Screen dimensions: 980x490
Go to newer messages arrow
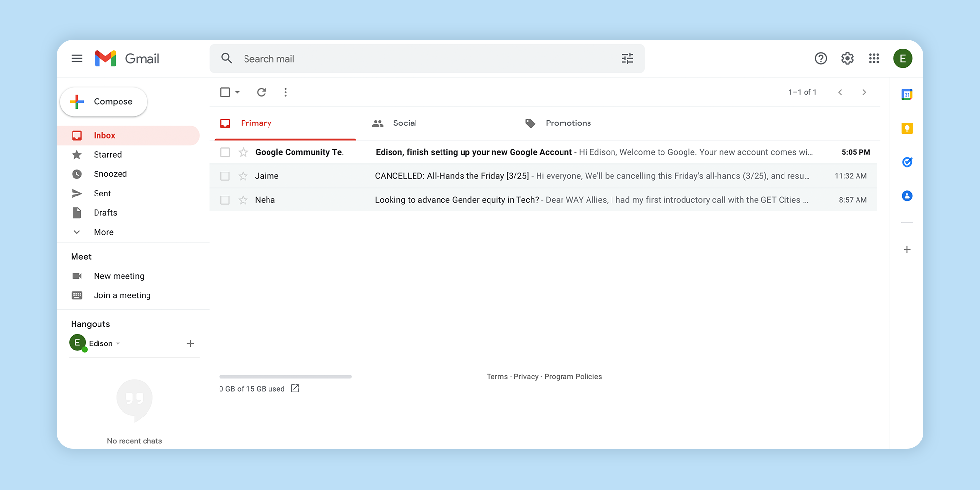tap(840, 92)
